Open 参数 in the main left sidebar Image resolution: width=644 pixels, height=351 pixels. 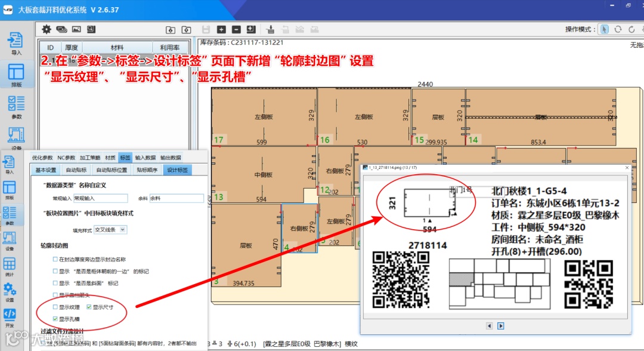tap(16, 107)
